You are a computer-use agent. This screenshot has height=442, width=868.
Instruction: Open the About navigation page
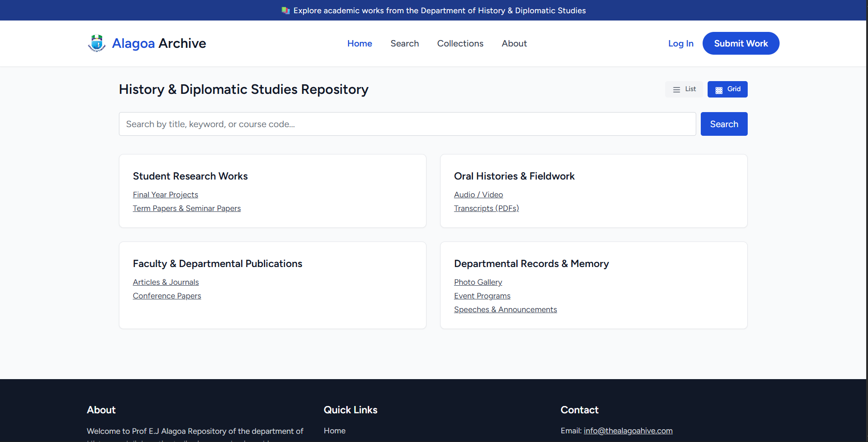514,43
